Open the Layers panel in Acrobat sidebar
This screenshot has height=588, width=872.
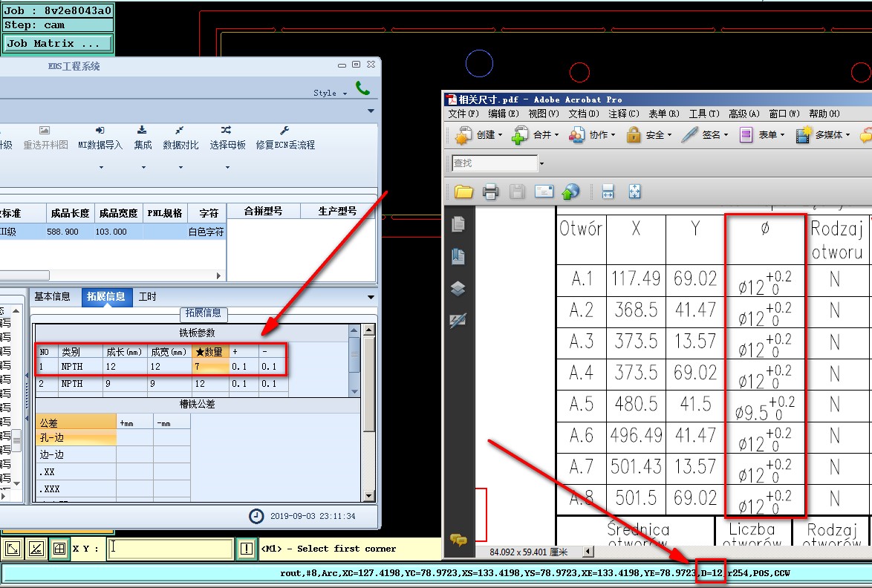[458, 288]
